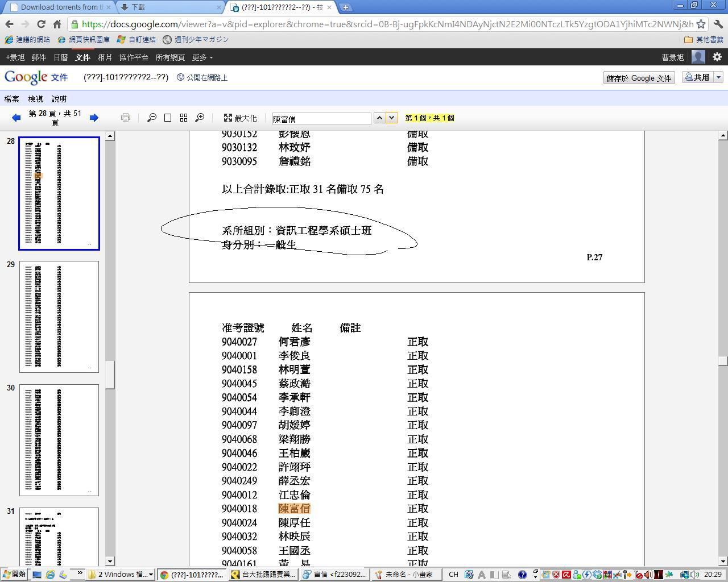728x582 pixels.
Task: Switch to thumbnail grid view icon
Action: [184, 118]
